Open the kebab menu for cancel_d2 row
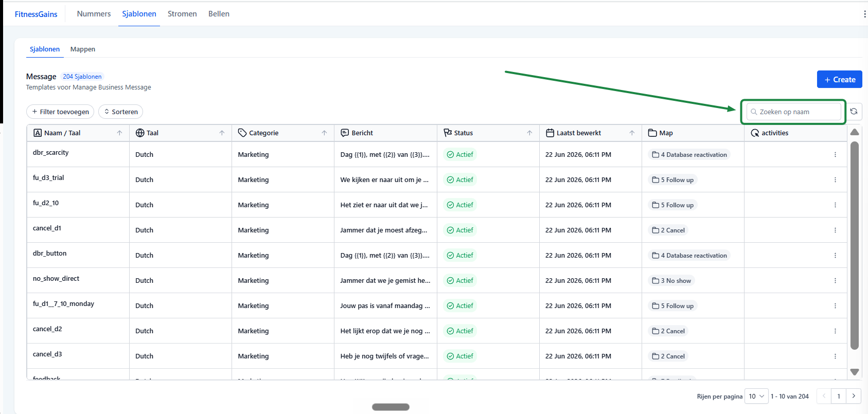The width and height of the screenshot is (868, 414). pyautogui.click(x=835, y=331)
